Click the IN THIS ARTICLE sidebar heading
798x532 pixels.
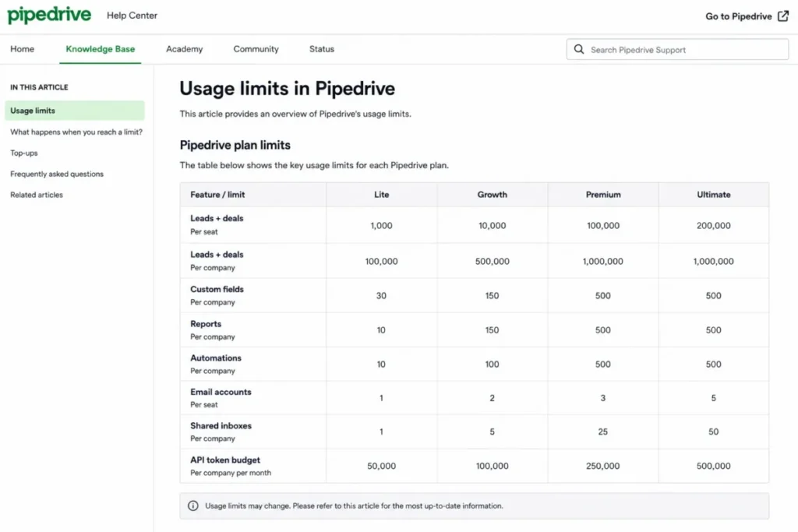(x=39, y=87)
